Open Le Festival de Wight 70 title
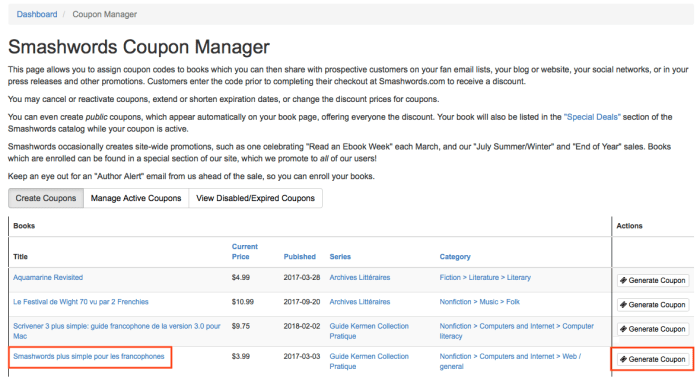700x382 pixels. (x=81, y=302)
